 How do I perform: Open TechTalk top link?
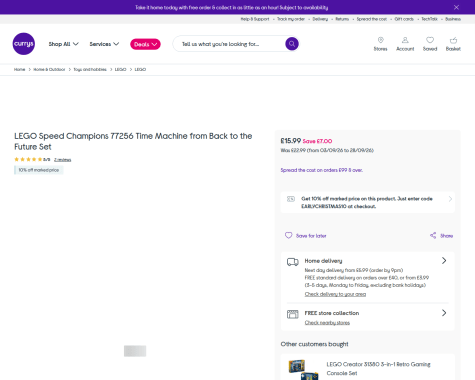pyautogui.click(x=429, y=19)
